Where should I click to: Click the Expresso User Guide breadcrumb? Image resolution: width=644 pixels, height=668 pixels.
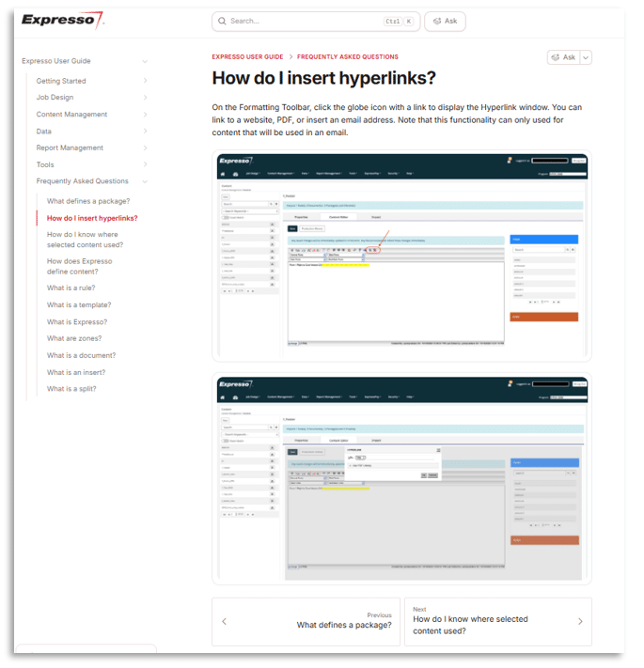pyautogui.click(x=247, y=57)
